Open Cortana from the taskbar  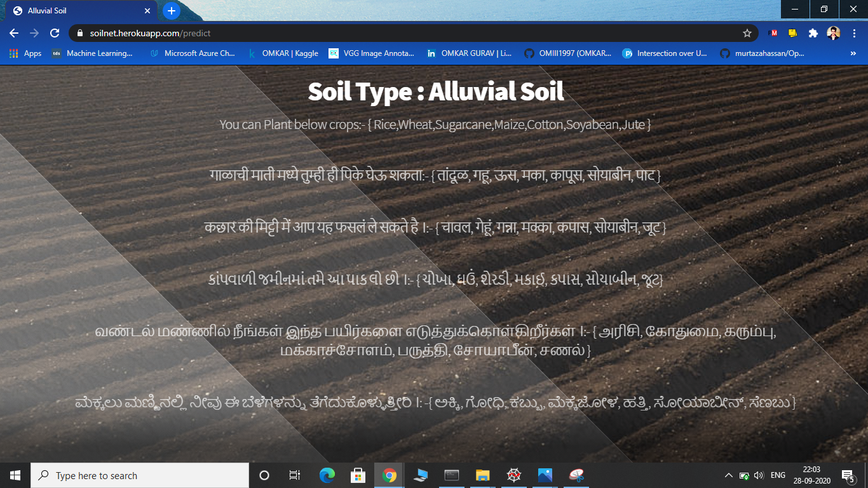coord(264,475)
